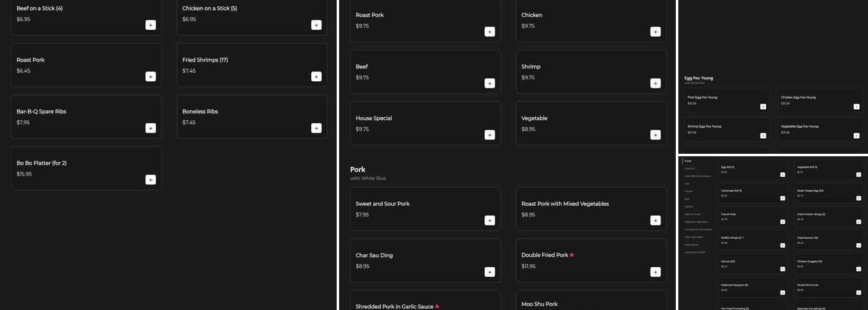Click plus on Vegetable Egg Foo Young
Image resolution: width=868 pixels, height=310 pixels.
856,136
